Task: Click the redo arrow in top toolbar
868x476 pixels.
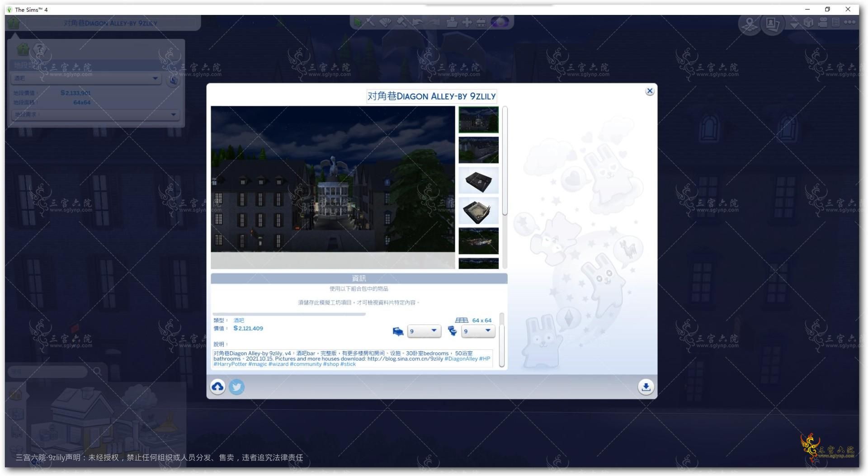Action: [434, 22]
